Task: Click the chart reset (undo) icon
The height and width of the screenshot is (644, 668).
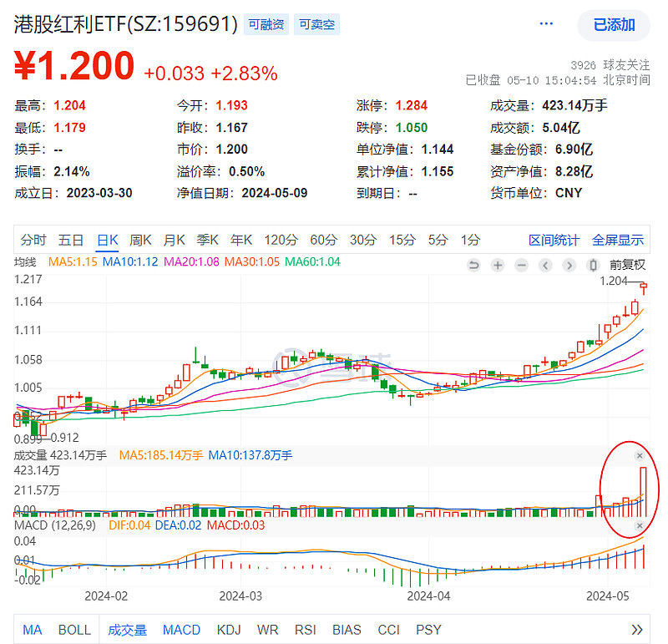Action: coord(474,264)
